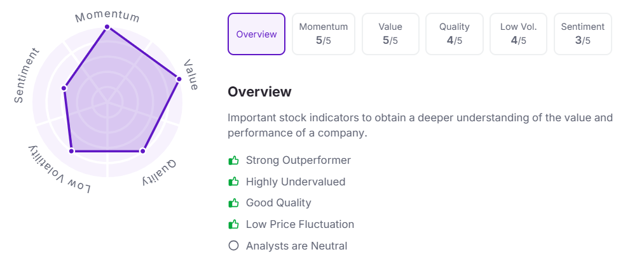Switch to the Low Vol. 4/5 tab

[x=518, y=34]
